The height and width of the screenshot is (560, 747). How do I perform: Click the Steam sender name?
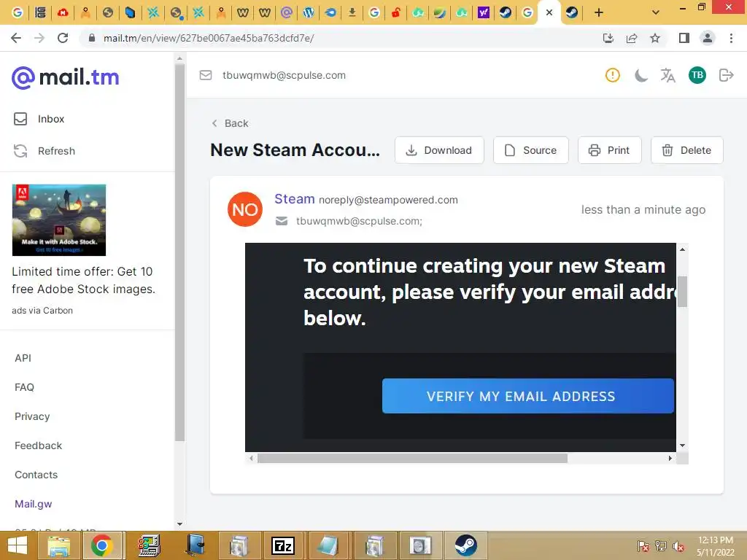click(295, 199)
